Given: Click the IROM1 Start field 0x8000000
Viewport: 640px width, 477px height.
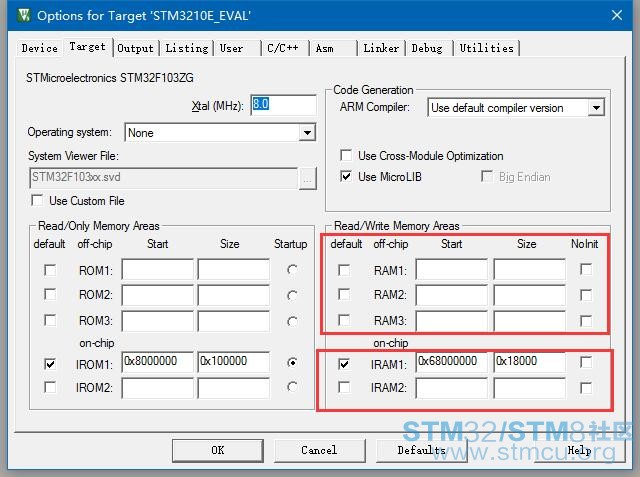Looking at the screenshot, I should coord(158,362).
